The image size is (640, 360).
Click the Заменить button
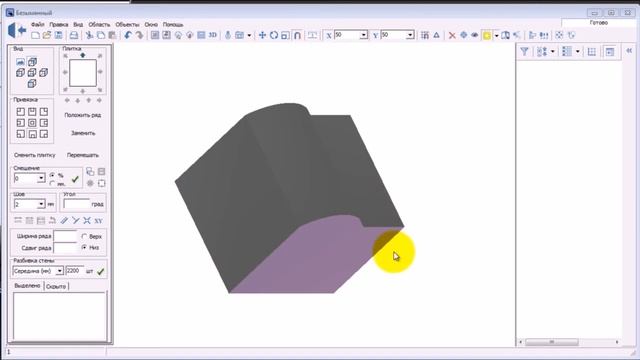pyautogui.click(x=83, y=133)
